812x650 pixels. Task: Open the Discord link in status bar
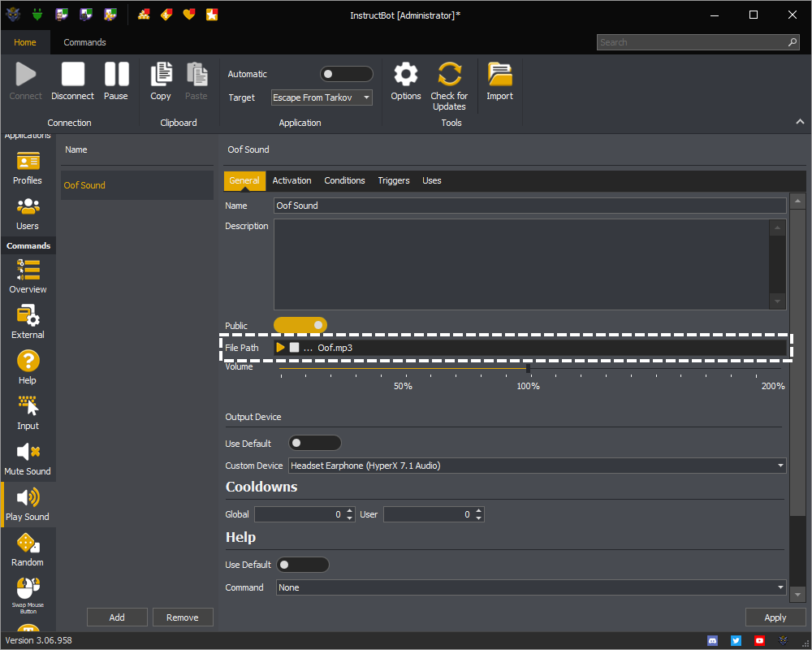[713, 641]
